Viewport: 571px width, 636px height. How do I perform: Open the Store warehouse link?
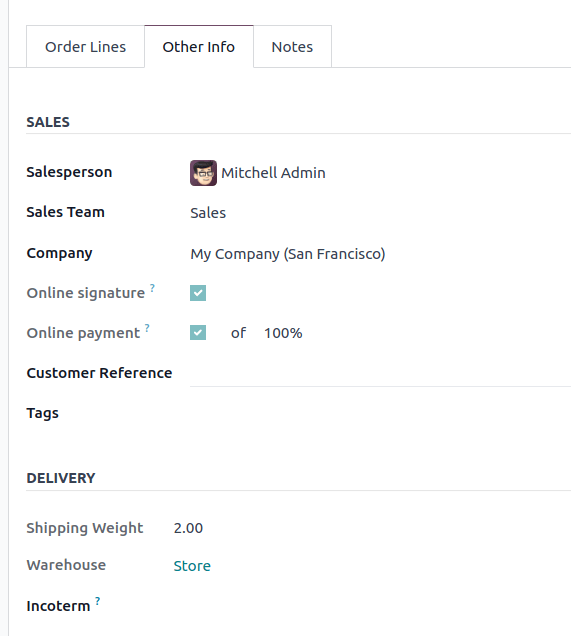click(x=192, y=566)
